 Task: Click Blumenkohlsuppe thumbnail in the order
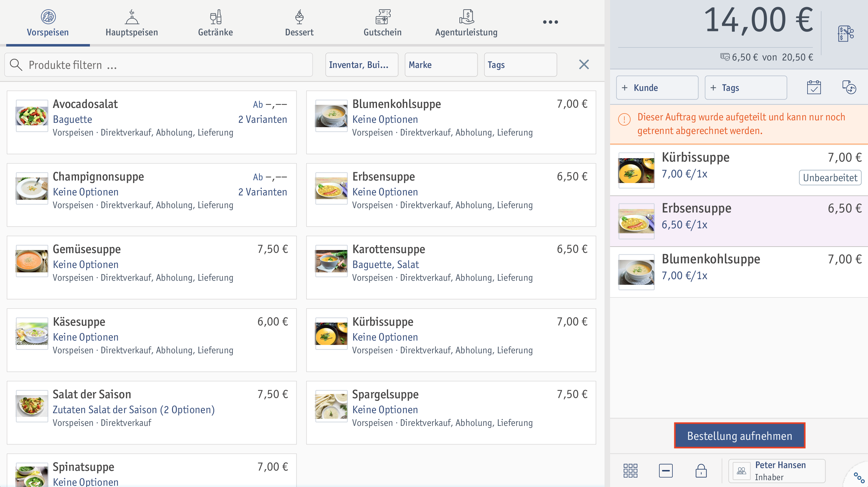[636, 272]
